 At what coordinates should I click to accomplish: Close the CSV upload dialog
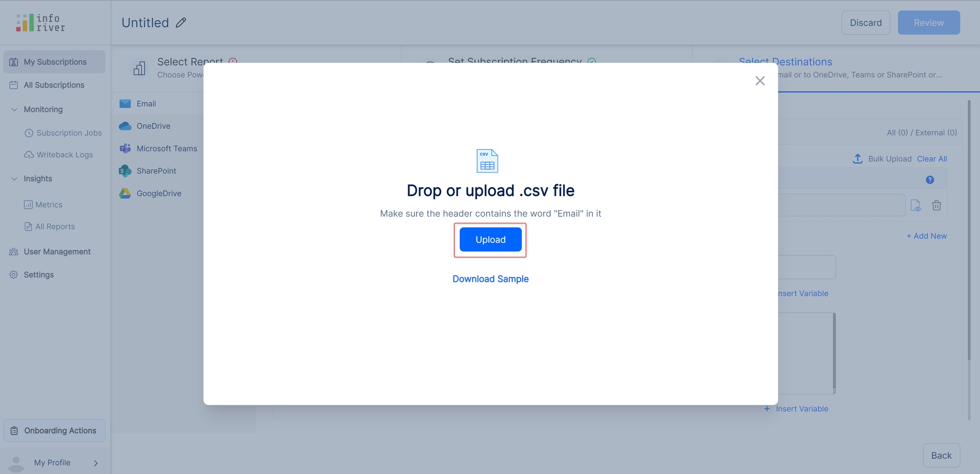(760, 81)
